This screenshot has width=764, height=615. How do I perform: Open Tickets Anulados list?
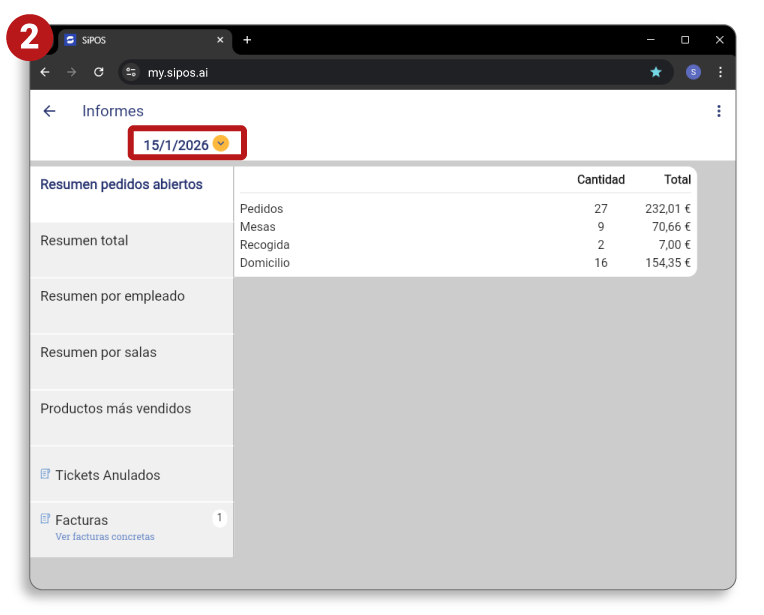(107, 475)
